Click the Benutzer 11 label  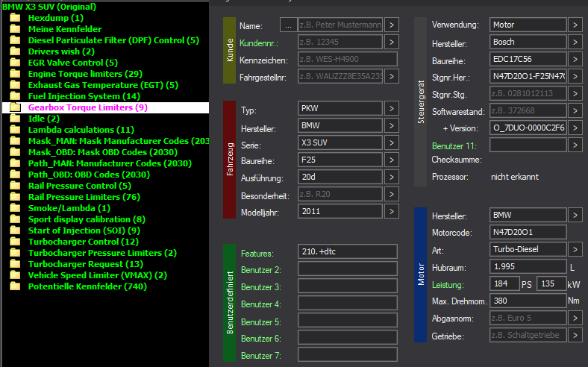pos(454,145)
